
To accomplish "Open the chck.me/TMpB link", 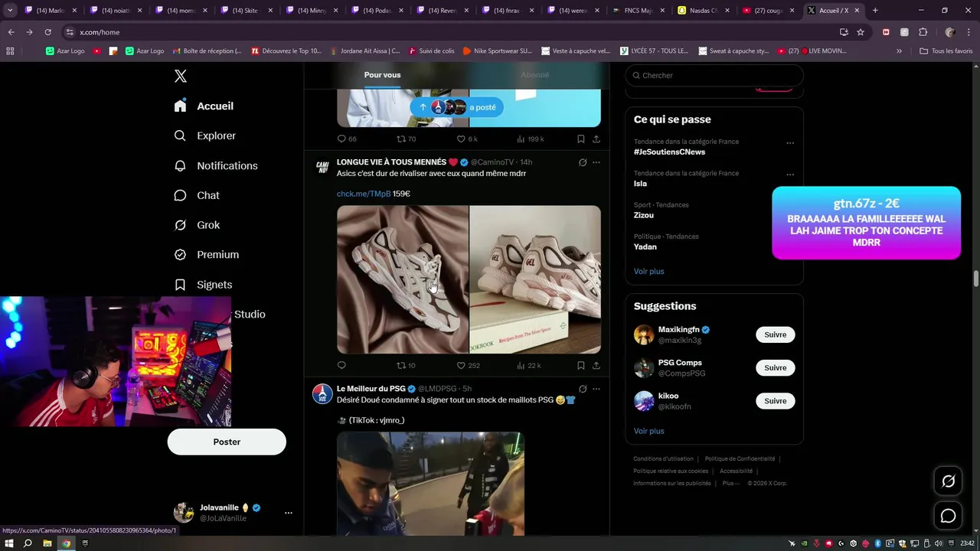I will (364, 194).
